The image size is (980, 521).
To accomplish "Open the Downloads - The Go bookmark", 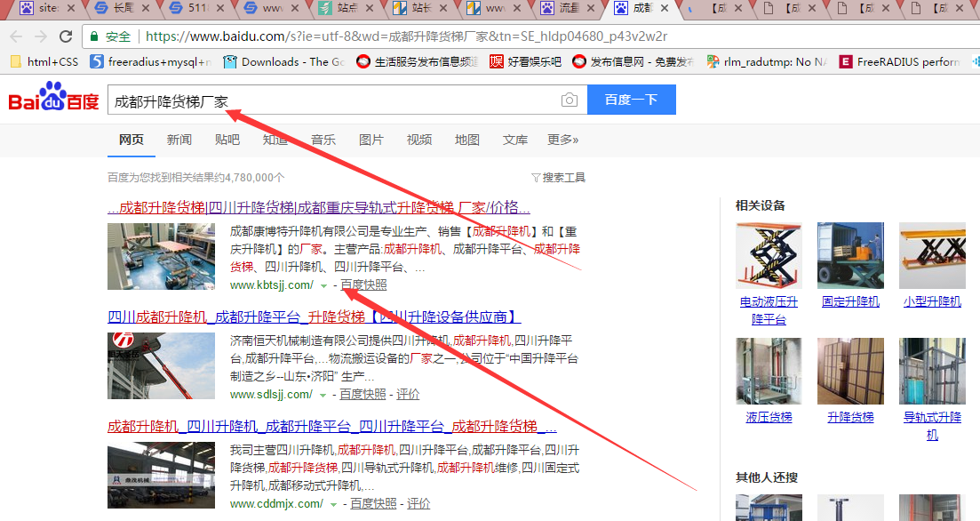I will (x=283, y=61).
